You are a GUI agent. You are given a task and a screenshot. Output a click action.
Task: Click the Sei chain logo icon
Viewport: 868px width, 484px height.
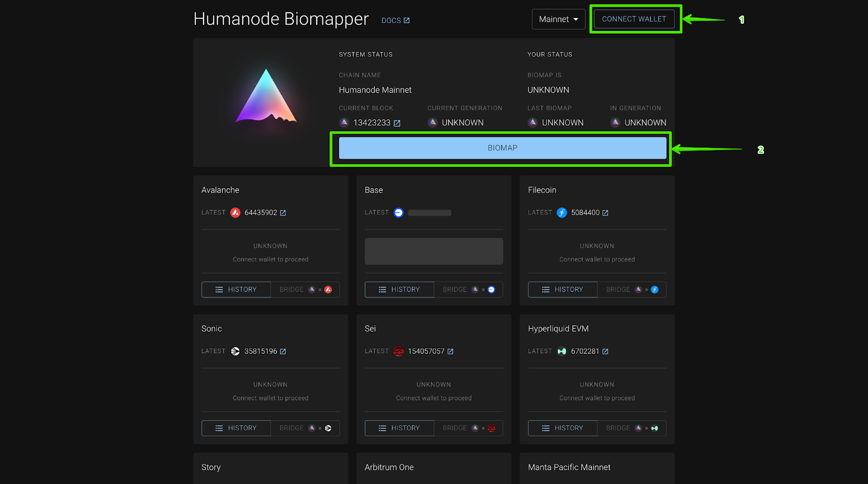pos(398,351)
